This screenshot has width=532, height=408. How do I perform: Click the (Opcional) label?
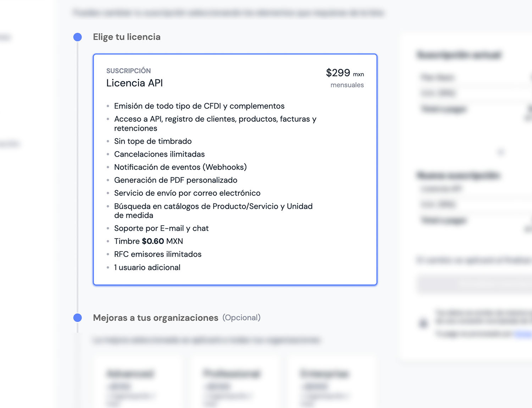242,318
